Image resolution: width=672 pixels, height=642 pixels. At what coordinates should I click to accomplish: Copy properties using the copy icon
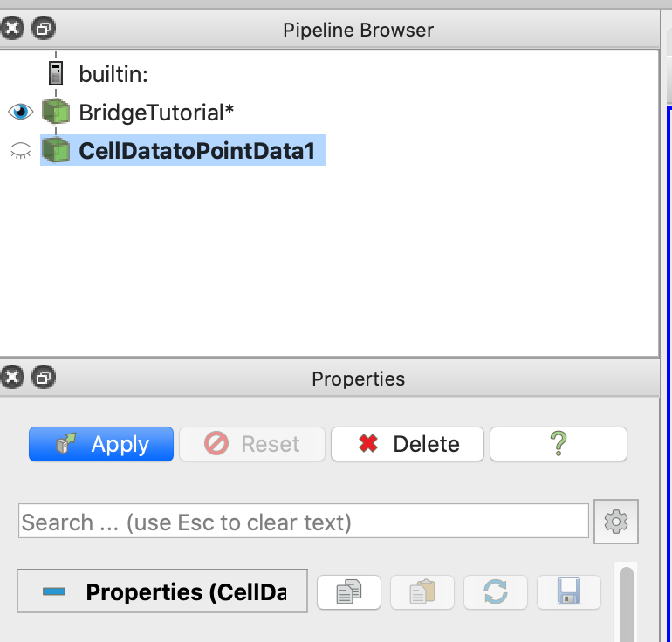pos(348,592)
